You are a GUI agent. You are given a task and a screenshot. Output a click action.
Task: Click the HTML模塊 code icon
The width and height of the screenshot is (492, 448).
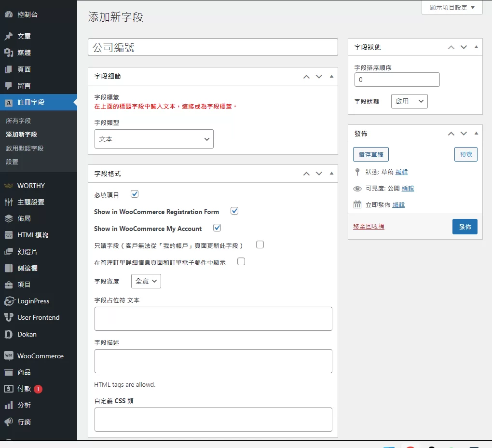[x=9, y=235]
